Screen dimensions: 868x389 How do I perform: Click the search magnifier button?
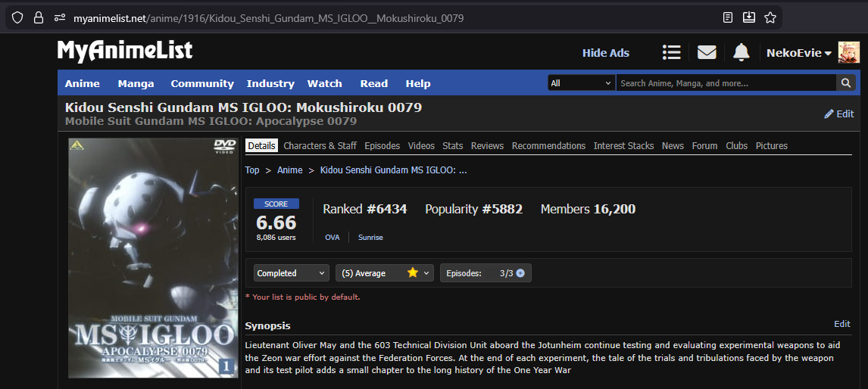click(845, 83)
